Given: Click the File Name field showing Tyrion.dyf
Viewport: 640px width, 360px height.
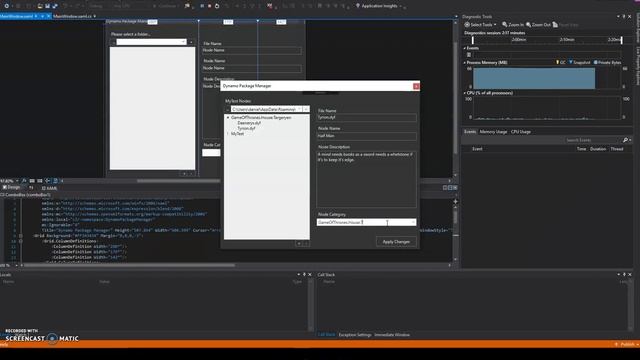Looking at the screenshot, I should tap(367, 118).
